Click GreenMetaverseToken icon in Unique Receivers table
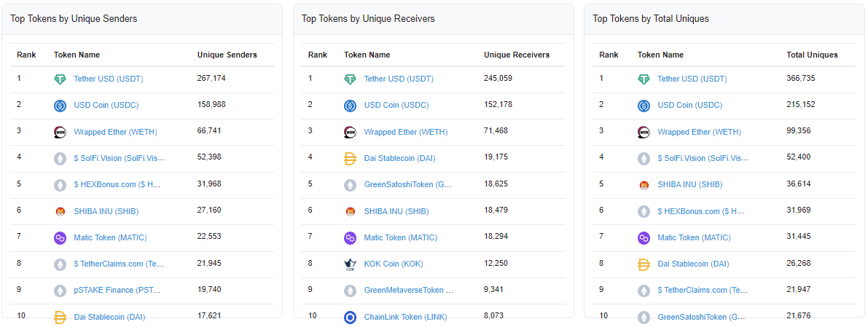This screenshot has height=327, width=868. (x=350, y=291)
